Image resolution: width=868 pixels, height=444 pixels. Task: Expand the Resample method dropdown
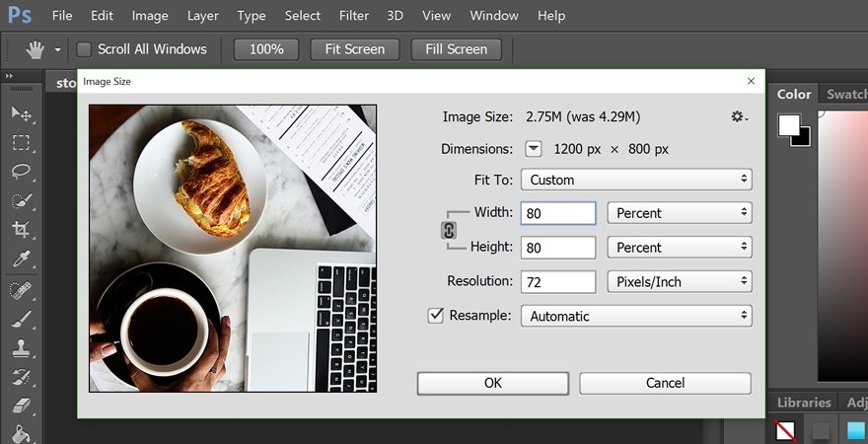pyautogui.click(x=636, y=316)
